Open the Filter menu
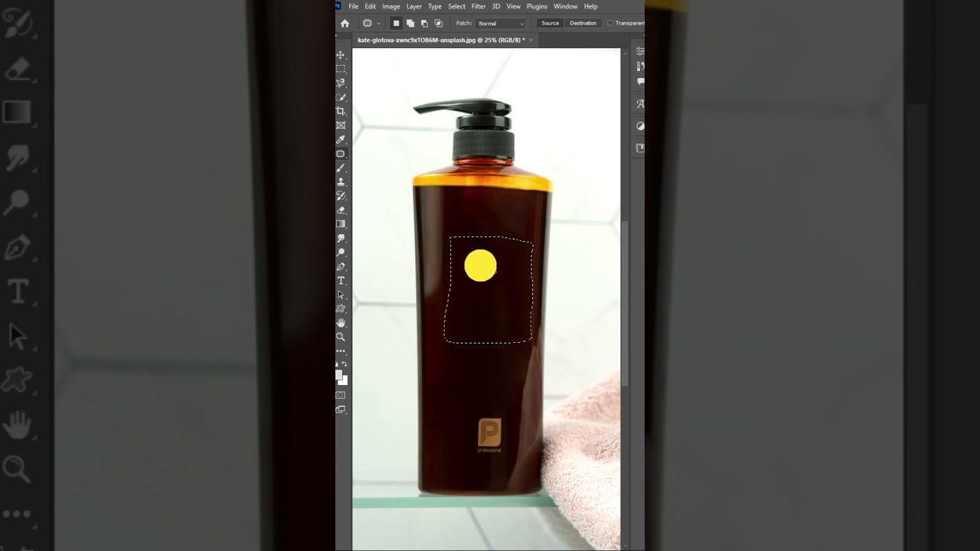Viewport: 980px width, 551px height. point(479,6)
